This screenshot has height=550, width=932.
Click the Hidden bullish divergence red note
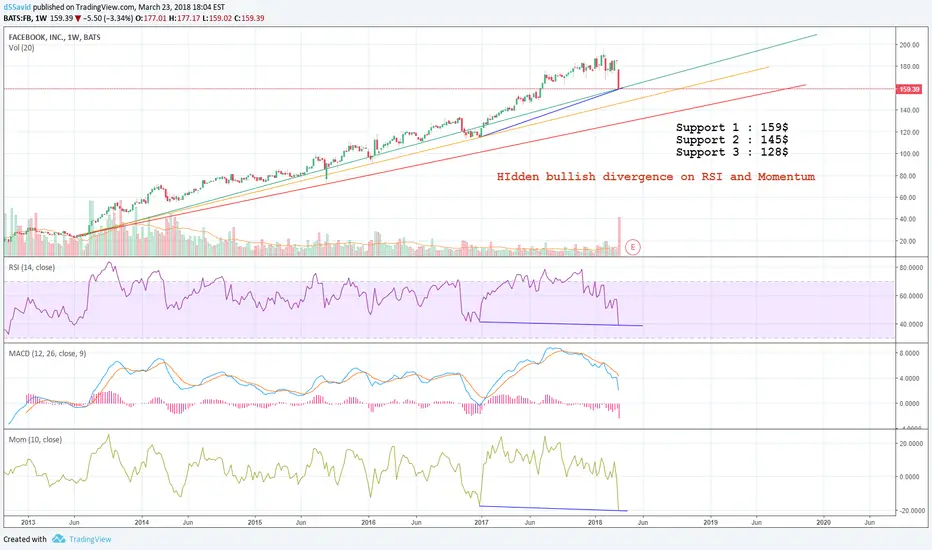click(x=656, y=177)
